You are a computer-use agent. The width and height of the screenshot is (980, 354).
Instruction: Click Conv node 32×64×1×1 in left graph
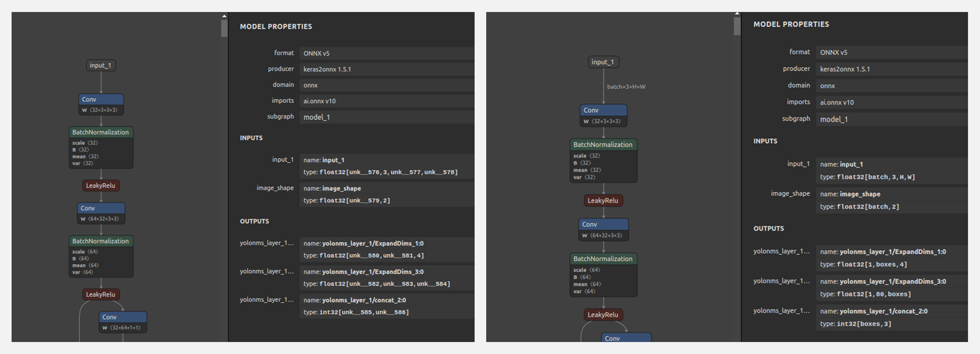pyautogui.click(x=123, y=322)
